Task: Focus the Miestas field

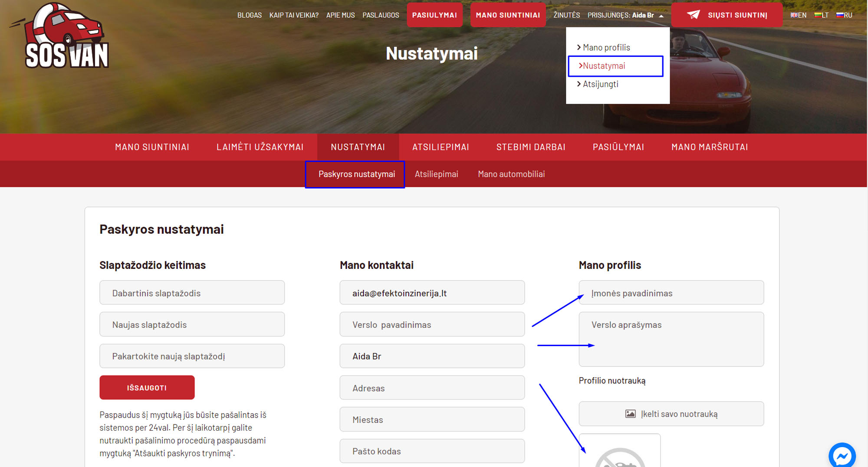Action: [x=432, y=419]
